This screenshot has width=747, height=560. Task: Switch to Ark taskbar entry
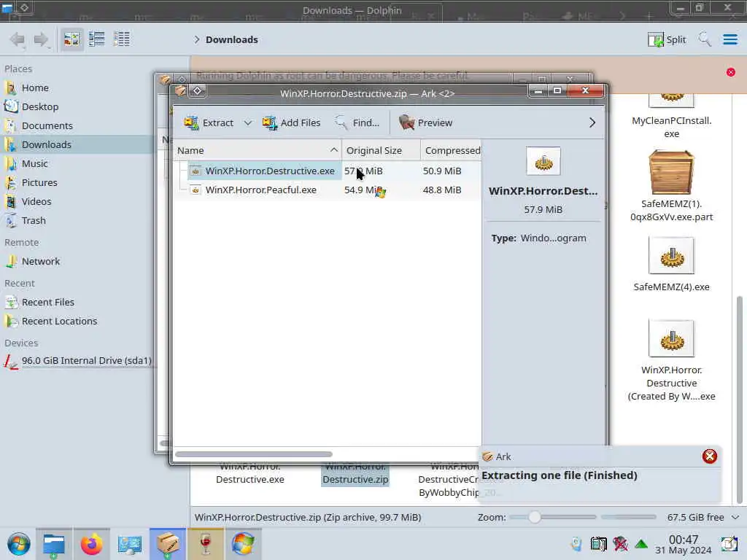coord(167,544)
